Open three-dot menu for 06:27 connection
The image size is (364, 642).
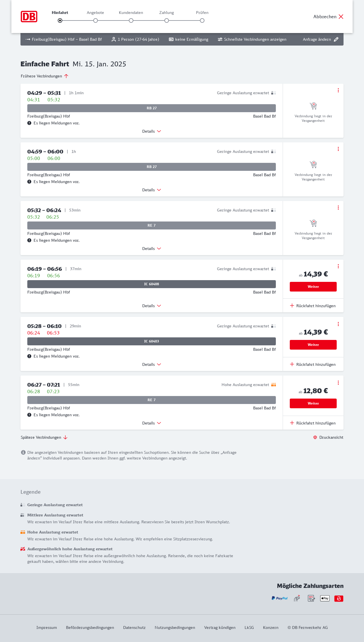coord(338,383)
